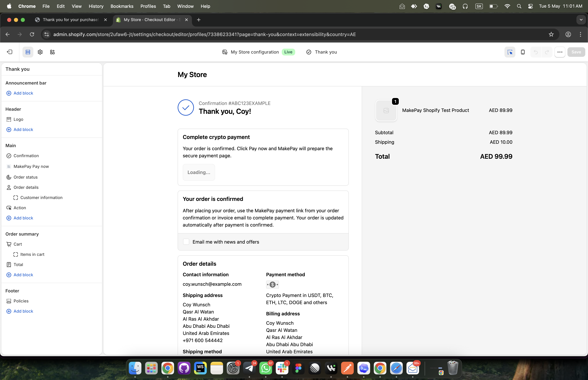
Task: Expand the tab search dropdown
Action: (x=581, y=20)
